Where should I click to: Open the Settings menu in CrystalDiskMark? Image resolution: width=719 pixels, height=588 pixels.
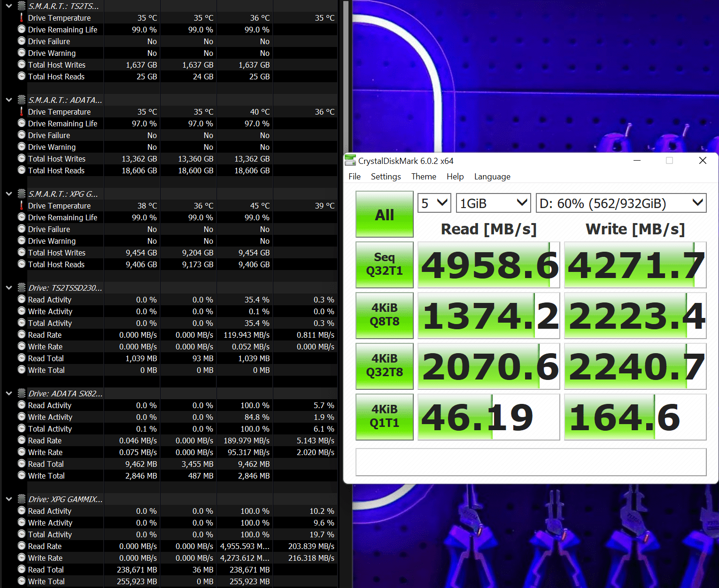pos(386,177)
